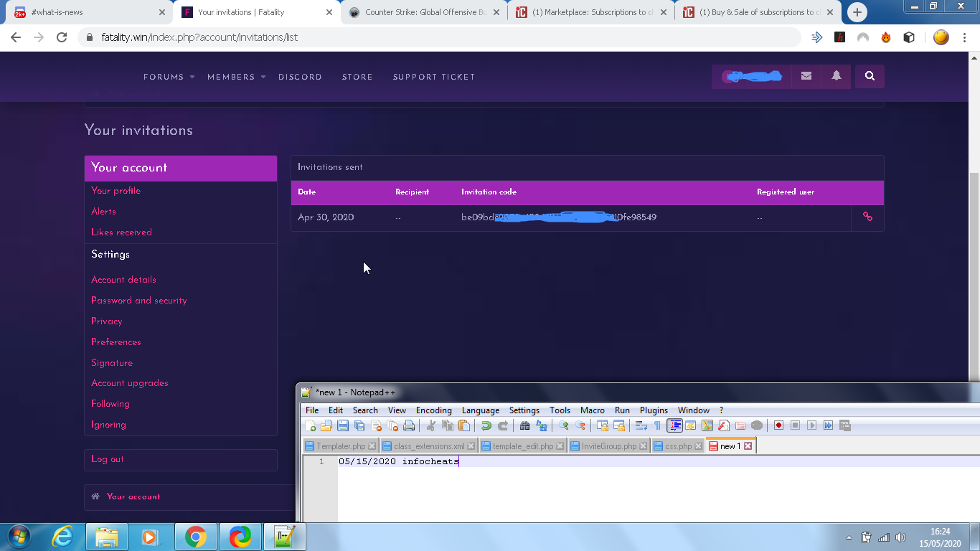
Task: Click Cut scissors icon in Notepad++
Action: click(431, 425)
